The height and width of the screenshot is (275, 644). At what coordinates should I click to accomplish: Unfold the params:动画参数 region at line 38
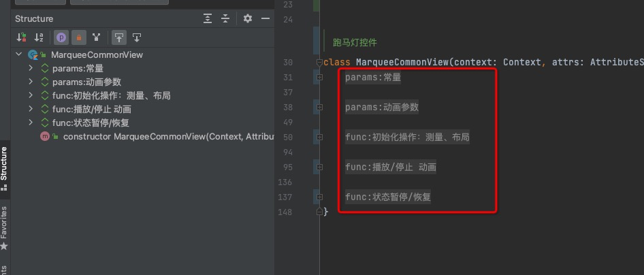(319, 107)
